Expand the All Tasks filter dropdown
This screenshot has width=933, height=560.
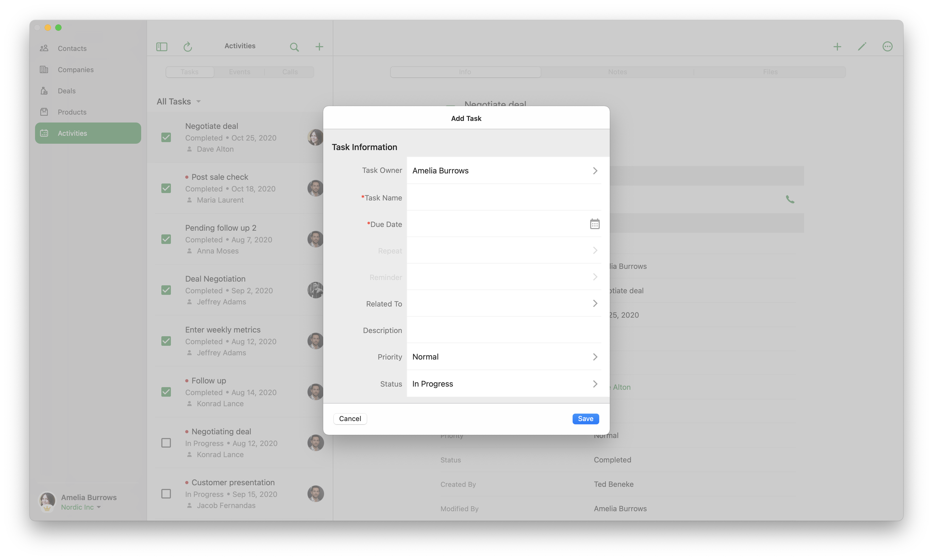(179, 102)
